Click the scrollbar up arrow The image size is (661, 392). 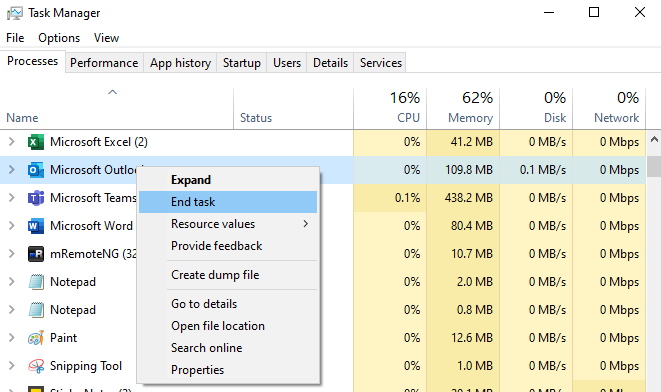tap(654, 140)
